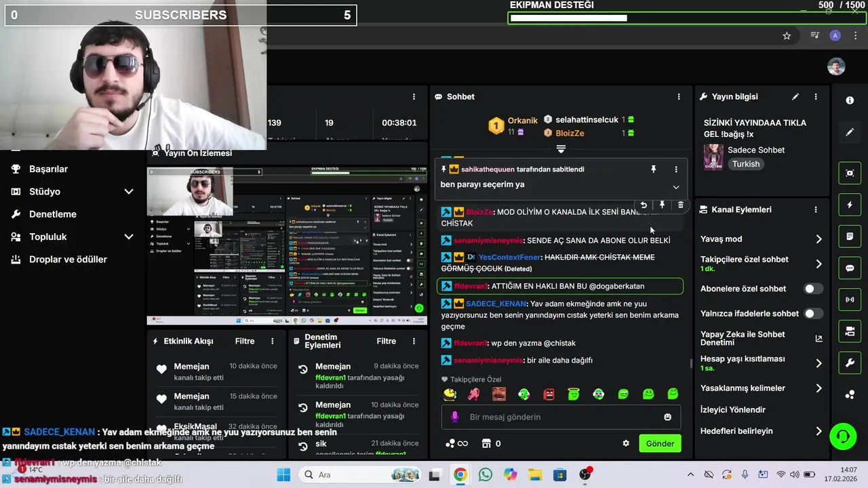The height and width of the screenshot is (488, 868).
Task: Click the pencil edit icon in right sidebar
Action: [850, 132]
